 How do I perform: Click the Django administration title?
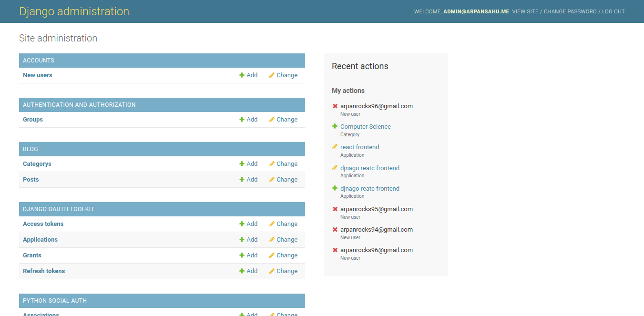(x=74, y=11)
